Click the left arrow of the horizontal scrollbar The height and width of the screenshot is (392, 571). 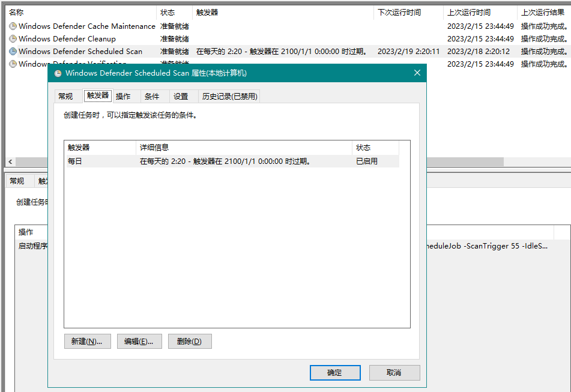click(10, 161)
